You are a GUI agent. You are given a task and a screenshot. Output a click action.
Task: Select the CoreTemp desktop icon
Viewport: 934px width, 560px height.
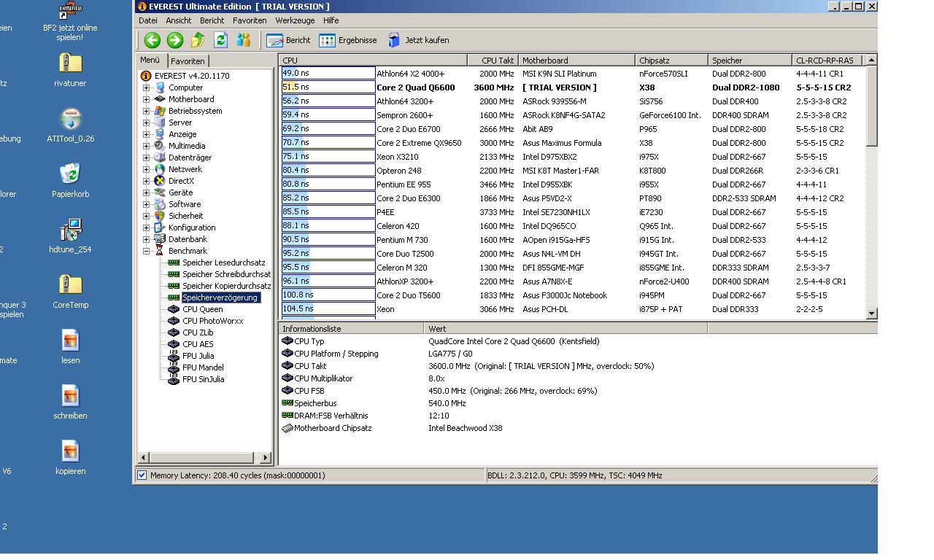click(70, 292)
